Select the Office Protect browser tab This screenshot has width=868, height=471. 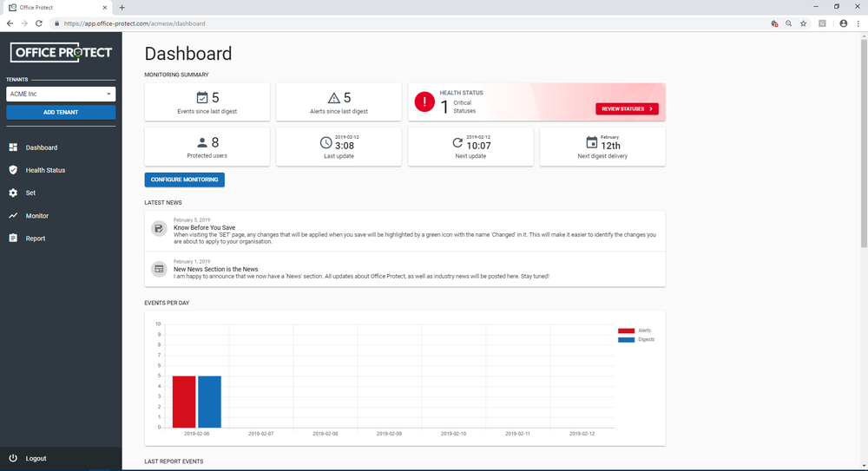pyautogui.click(x=56, y=8)
